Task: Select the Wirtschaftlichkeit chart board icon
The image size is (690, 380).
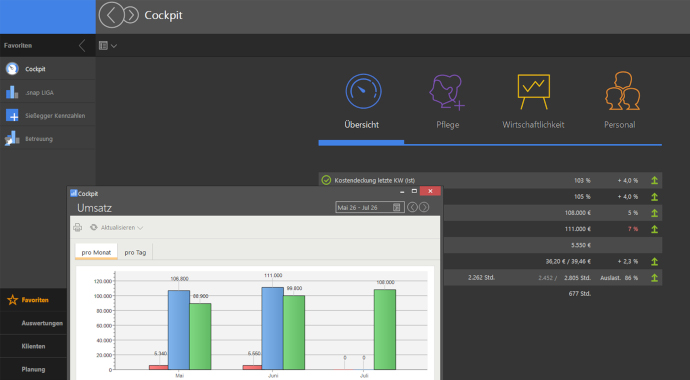Action: 533,91
